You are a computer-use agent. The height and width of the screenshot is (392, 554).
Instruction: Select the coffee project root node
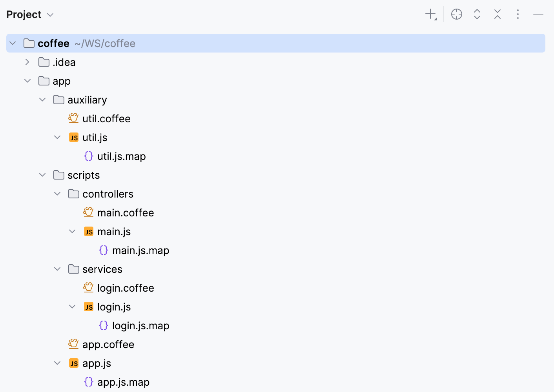(x=53, y=43)
